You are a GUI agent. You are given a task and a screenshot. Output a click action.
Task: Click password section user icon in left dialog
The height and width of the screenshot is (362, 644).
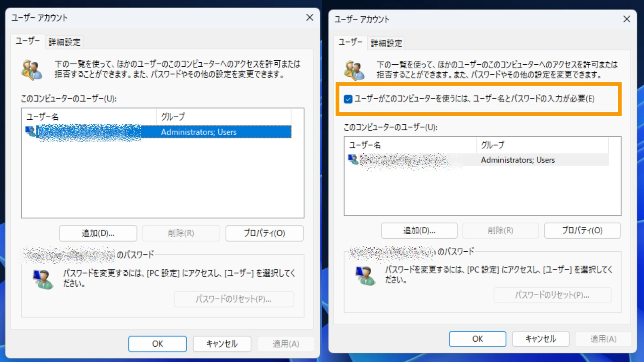[43, 279]
